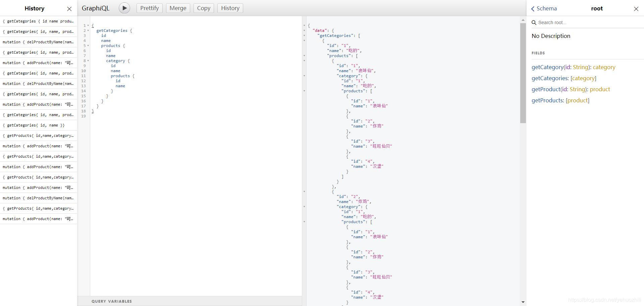Open the getProduct field documentation
Screen dimensions: 644x306
546,89
